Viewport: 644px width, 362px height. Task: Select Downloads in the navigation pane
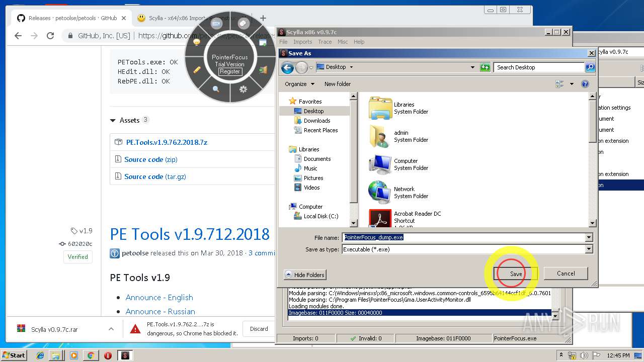click(311, 121)
